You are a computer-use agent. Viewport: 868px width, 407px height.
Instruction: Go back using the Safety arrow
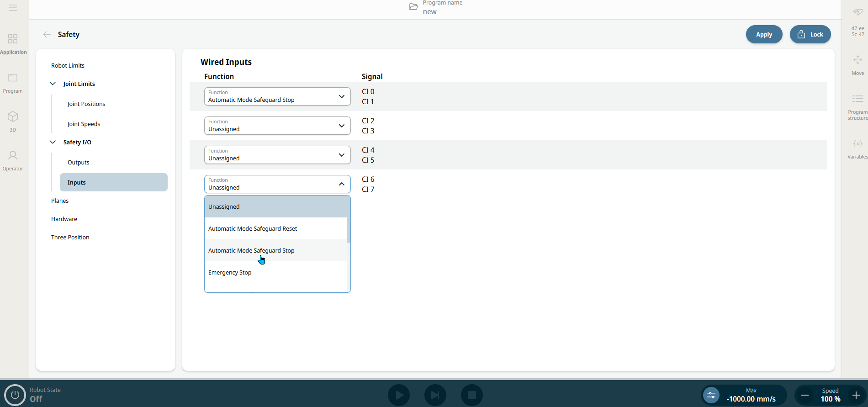tap(47, 35)
